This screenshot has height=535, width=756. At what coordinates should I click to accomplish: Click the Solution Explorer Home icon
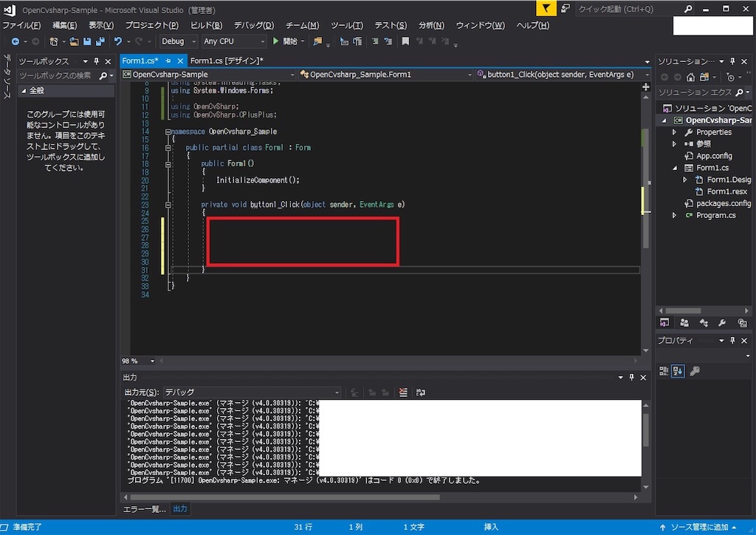690,77
